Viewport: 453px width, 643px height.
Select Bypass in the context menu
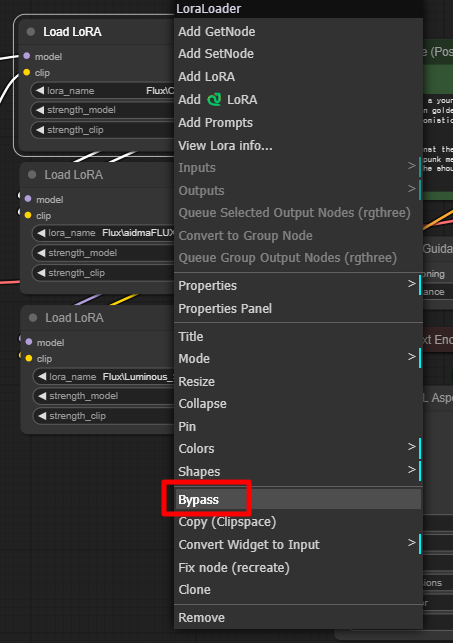tap(298, 500)
